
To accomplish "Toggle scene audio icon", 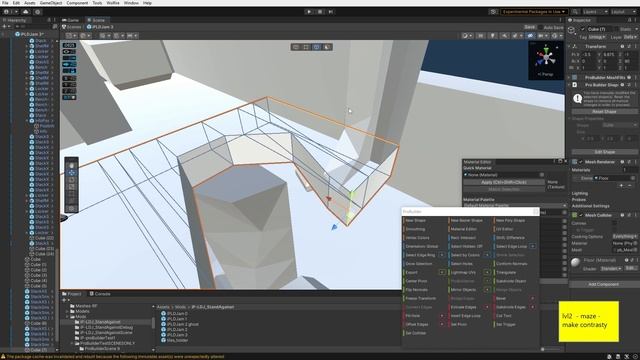I will coord(505,36).
